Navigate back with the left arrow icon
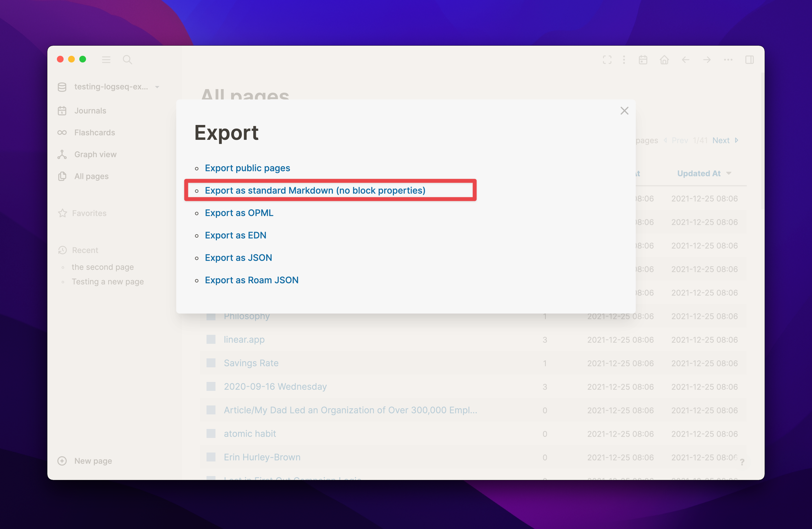812x529 pixels. (x=686, y=60)
